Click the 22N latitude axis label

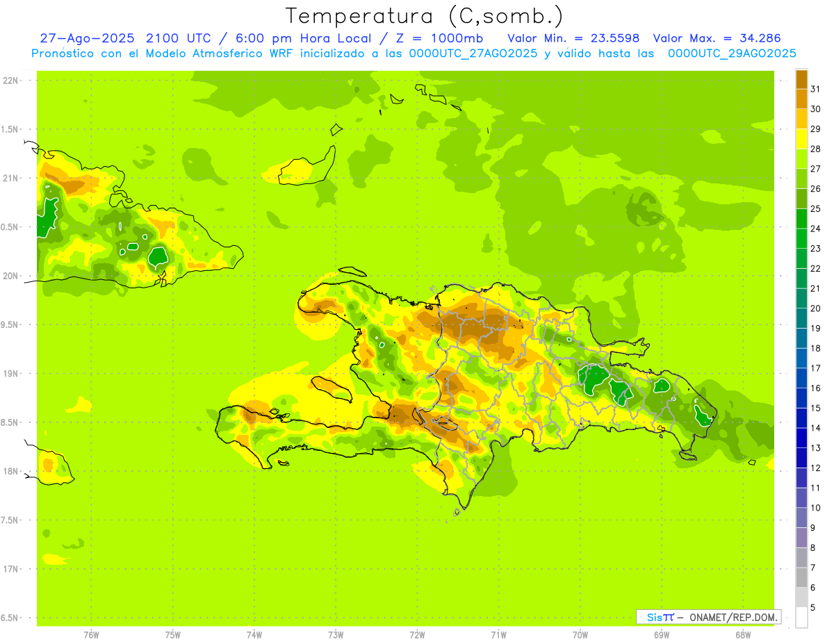click(x=10, y=80)
